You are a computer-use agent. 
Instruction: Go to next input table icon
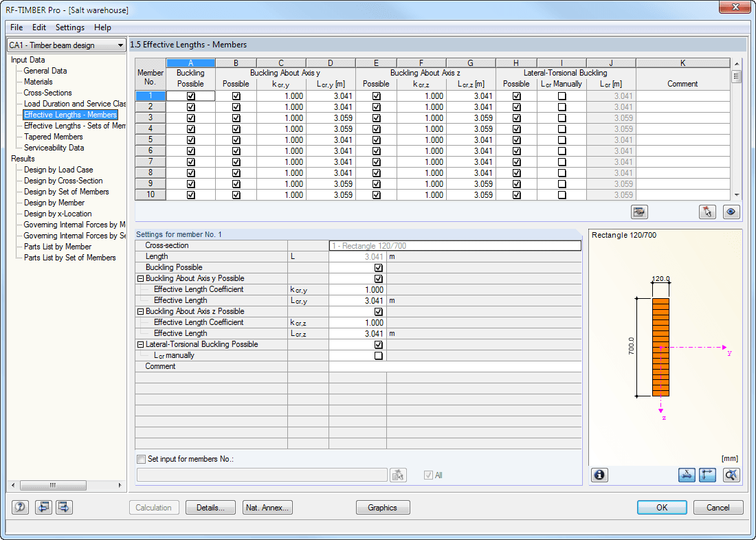click(64, 507)
